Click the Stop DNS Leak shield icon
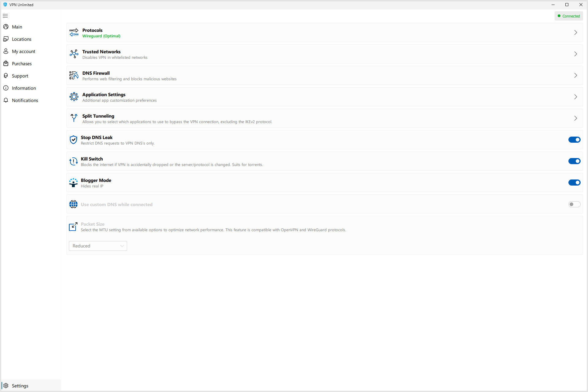 click(73, 140)
